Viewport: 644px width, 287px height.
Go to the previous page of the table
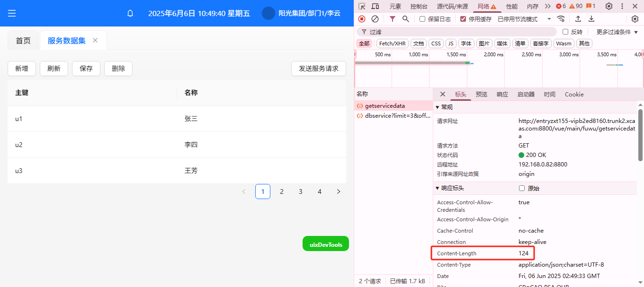pos(244,191)
